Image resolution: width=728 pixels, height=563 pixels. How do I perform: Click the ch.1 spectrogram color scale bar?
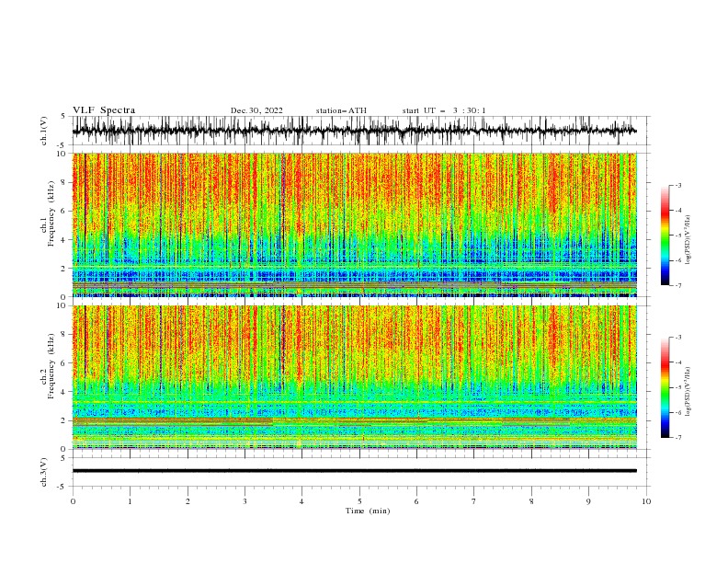pyautogui.click(x=665, y=236)
